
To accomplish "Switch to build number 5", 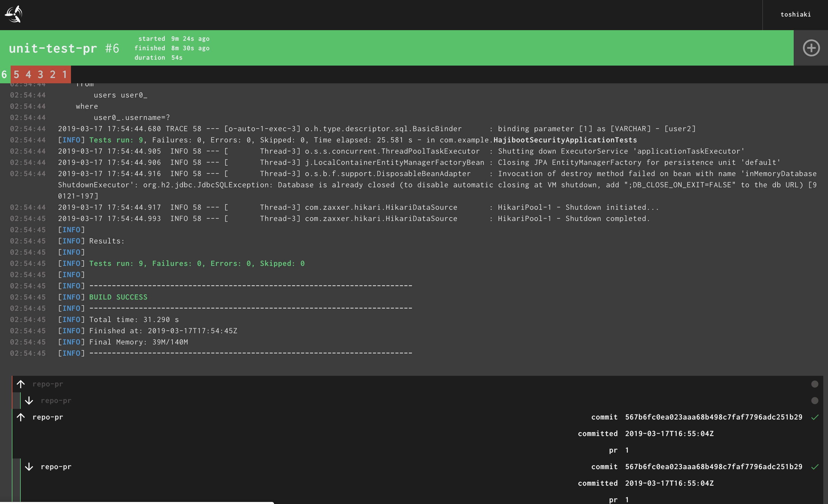I will click(x=16, y=74).
